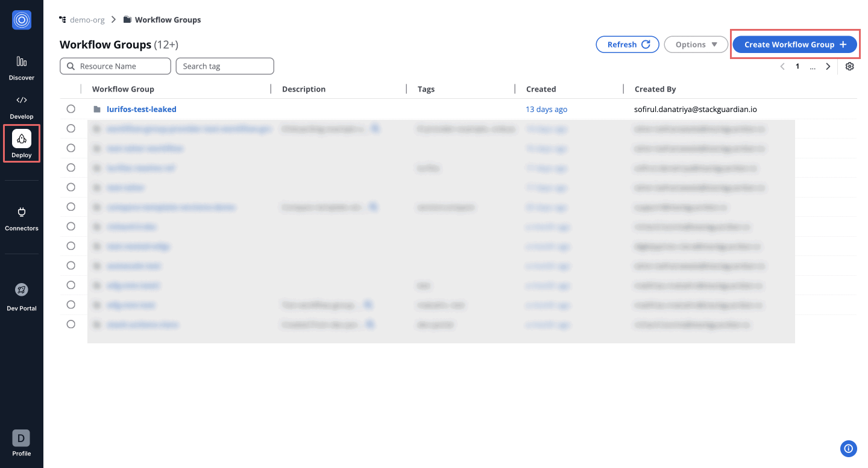The image size is (868, 468).
Task: Go to the Develop section
Action: 22,107
